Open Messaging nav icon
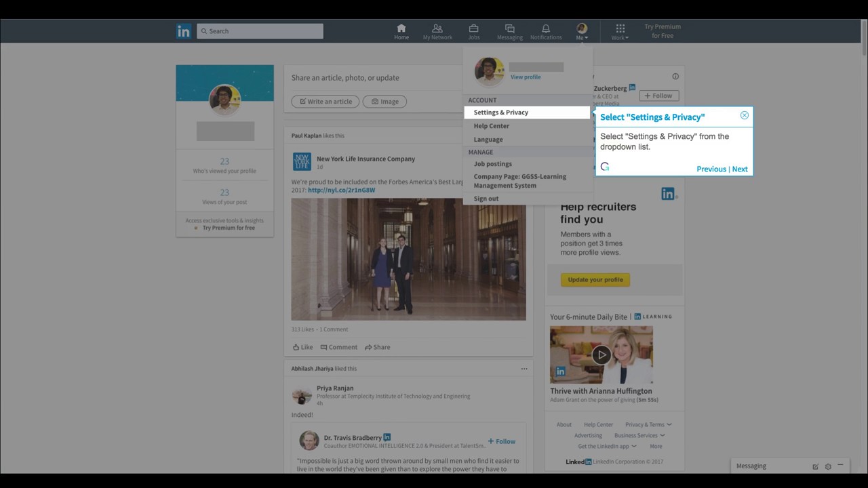The height and width of the screenshot is (488, 868). 509,31
